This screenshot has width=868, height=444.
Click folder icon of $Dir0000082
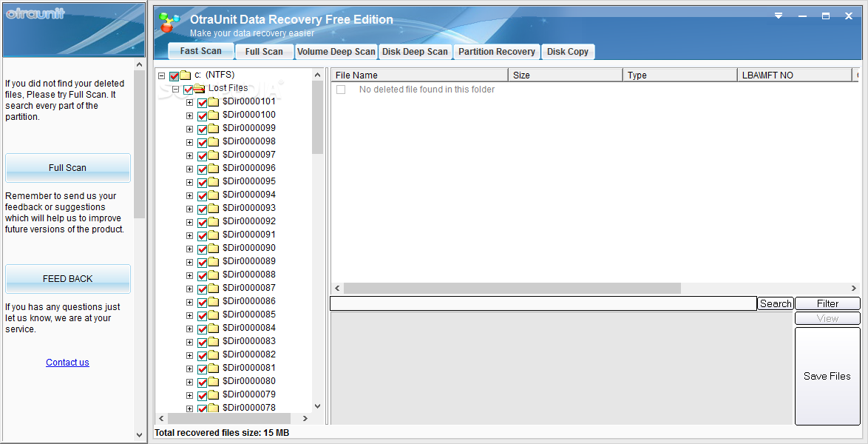(x=214, y=354)
